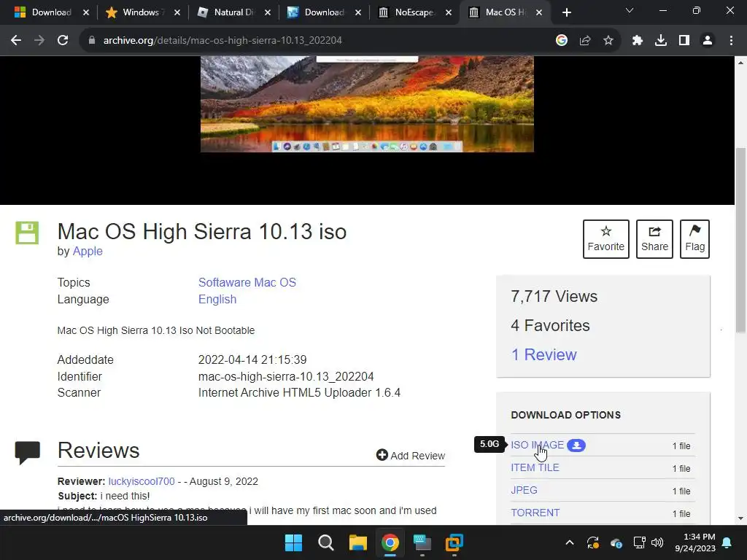Click Add Review
This screenshot has width=747, height=560.
coord(411,455)
